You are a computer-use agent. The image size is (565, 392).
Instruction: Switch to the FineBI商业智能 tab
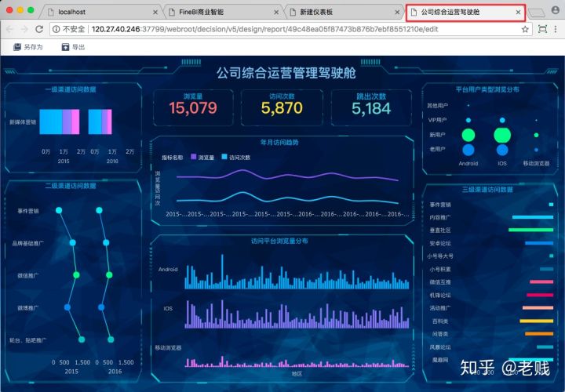[x=224, y=12]
